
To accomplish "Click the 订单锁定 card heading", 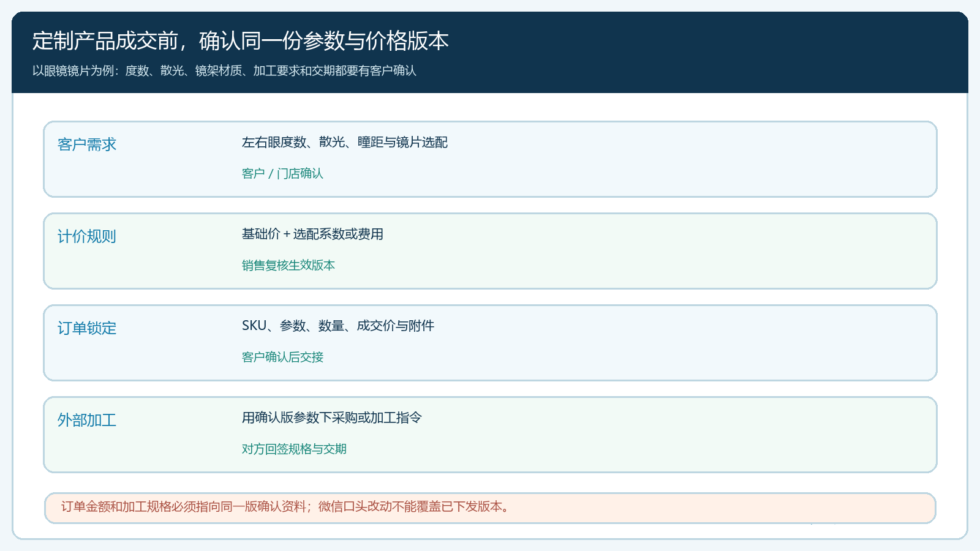I will coord(87,328).
